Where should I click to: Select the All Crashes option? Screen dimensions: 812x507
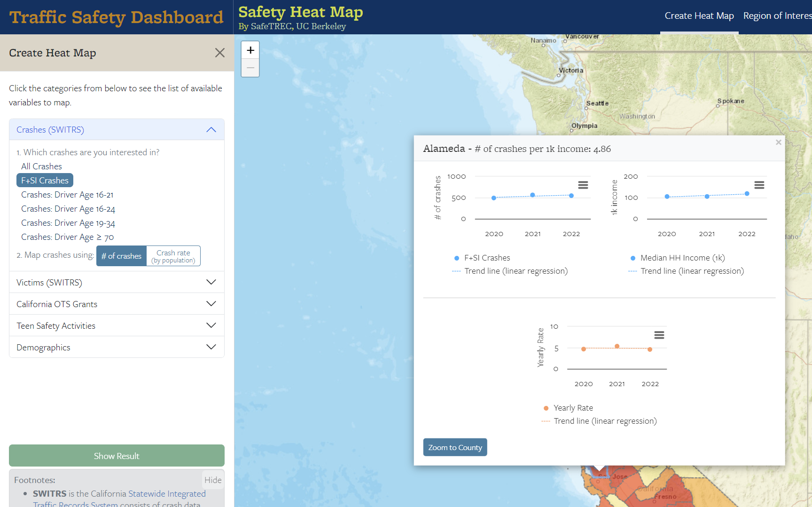41,166
